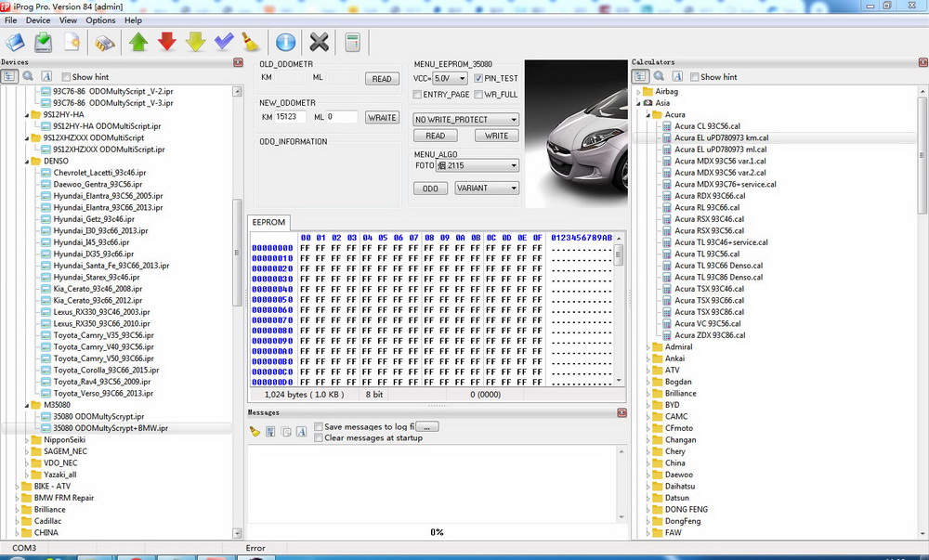Click the black X stop icon
929x560 pixels.
pos(319,42)
